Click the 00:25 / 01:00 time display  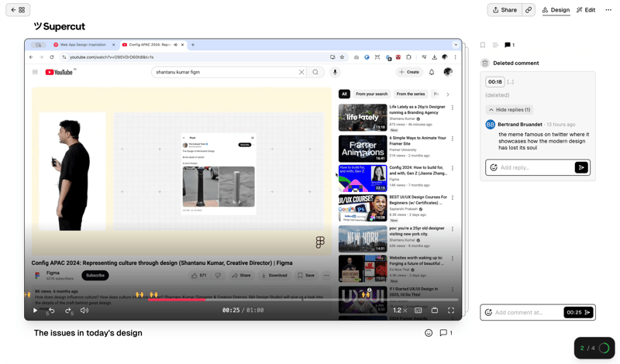click(x=243, y=311)
